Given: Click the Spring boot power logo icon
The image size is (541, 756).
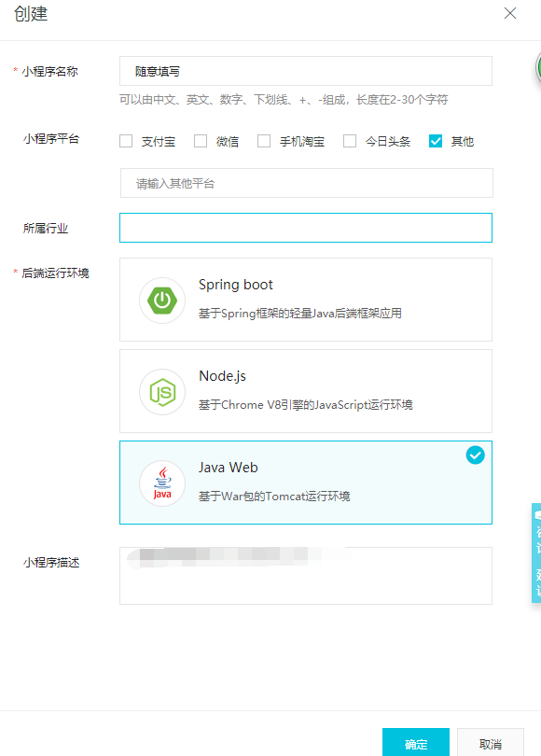Looking at the screenshot, I should (162, 301).
